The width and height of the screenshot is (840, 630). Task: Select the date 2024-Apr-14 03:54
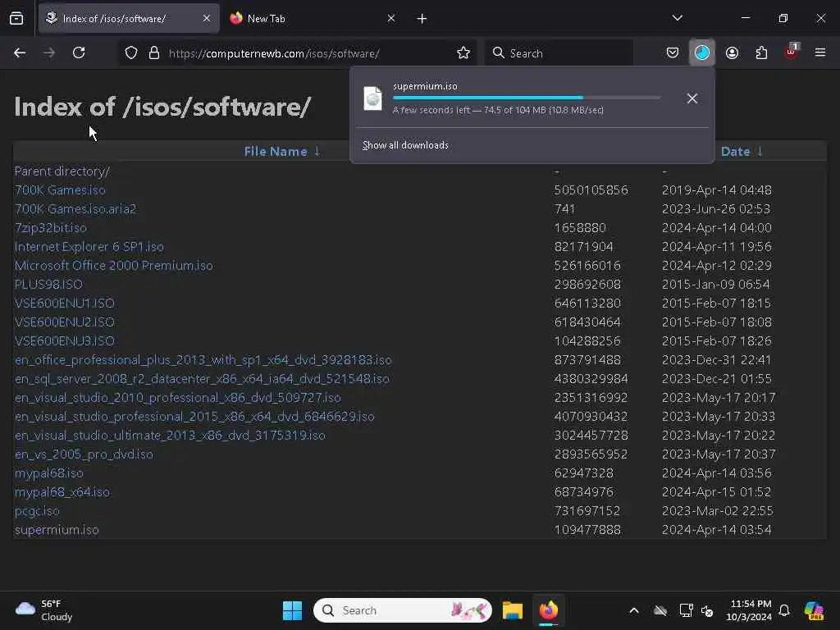717,530
